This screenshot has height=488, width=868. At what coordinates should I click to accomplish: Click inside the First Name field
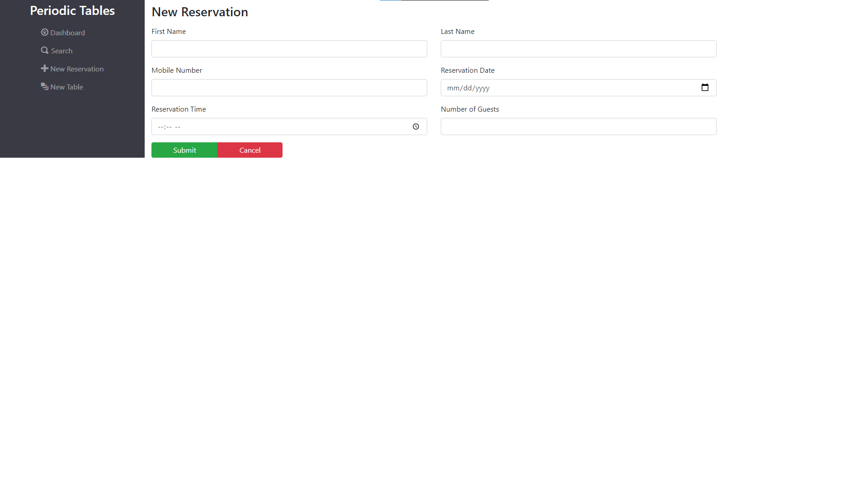289,48
